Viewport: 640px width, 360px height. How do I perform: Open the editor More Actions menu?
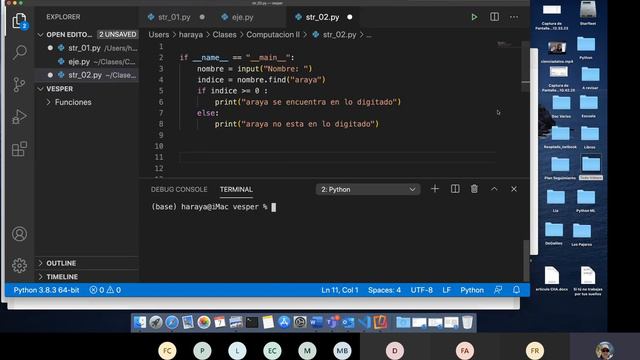[514, 17]
